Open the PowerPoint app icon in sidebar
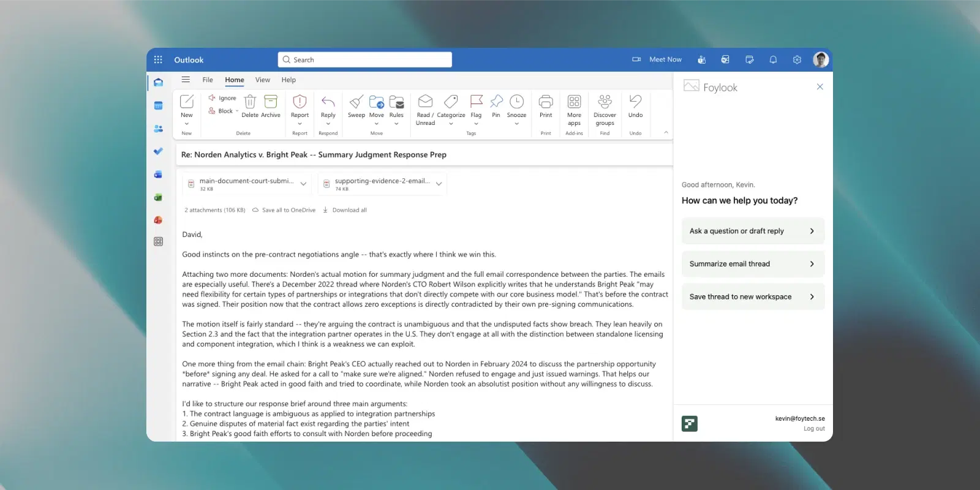 [x=158, y=220]
